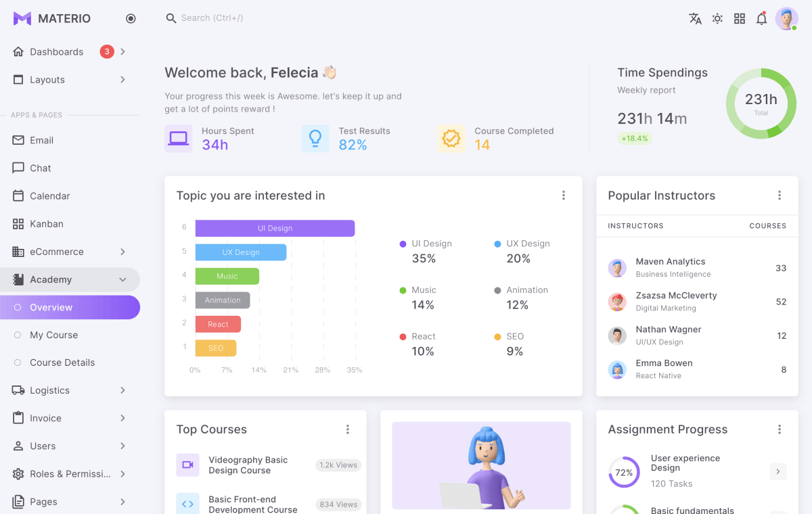This screenshot has height=514, width=812.
Task: Open arrow button for User experience Design
Action: coord(778,471)
